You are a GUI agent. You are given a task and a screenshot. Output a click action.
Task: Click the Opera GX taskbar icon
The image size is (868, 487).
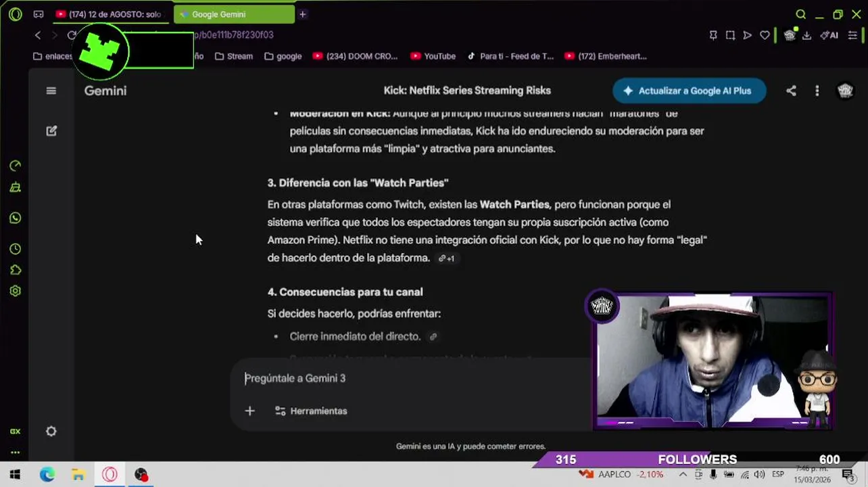110,475
